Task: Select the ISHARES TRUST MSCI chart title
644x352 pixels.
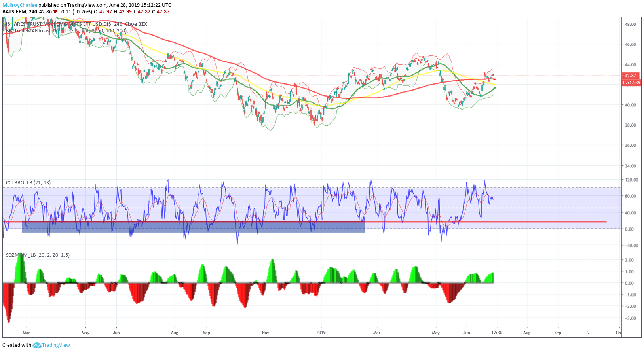Action: [76, 24]
